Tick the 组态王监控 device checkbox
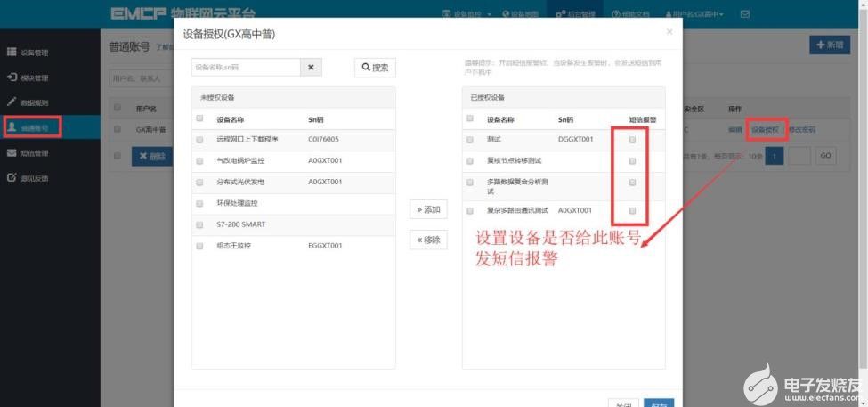This screenshot has width=868, height=407. coord(199,246)
